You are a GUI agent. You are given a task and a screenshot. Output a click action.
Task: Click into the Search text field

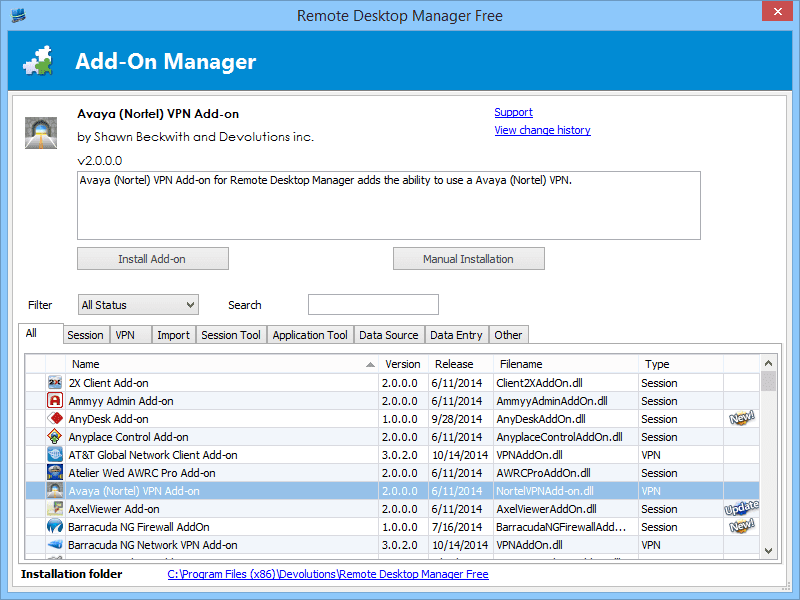373,305
